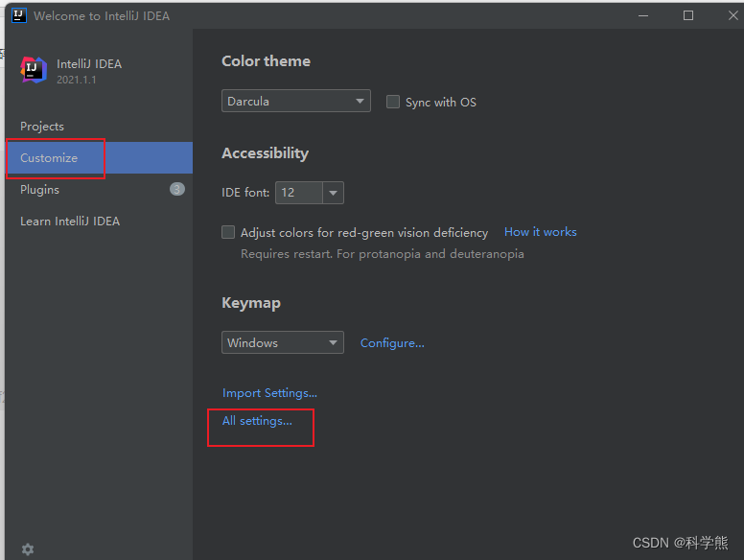Click the IDE font size field showing 12
Viewport: 744px width, 560px height.
tap(299, 193)
